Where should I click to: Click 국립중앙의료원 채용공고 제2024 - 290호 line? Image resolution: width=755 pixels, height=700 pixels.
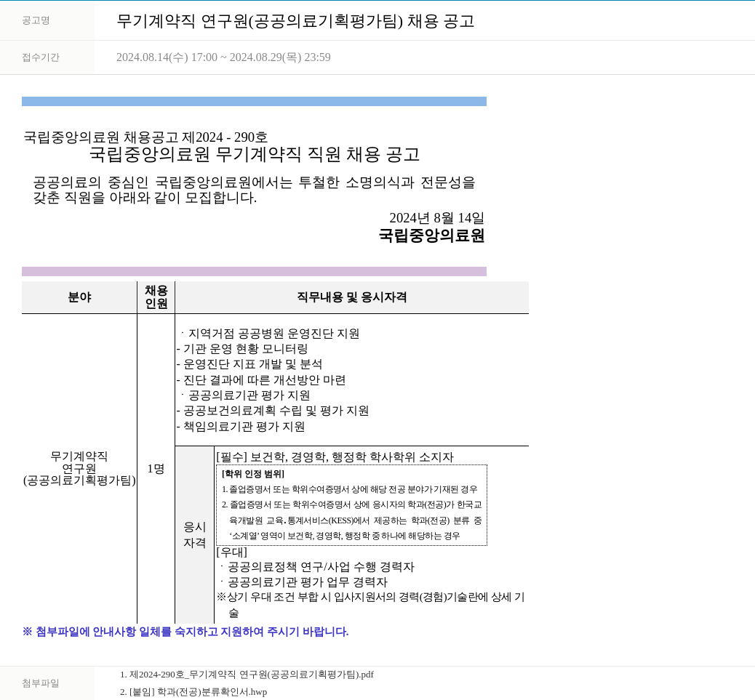(x=146, y=137)
